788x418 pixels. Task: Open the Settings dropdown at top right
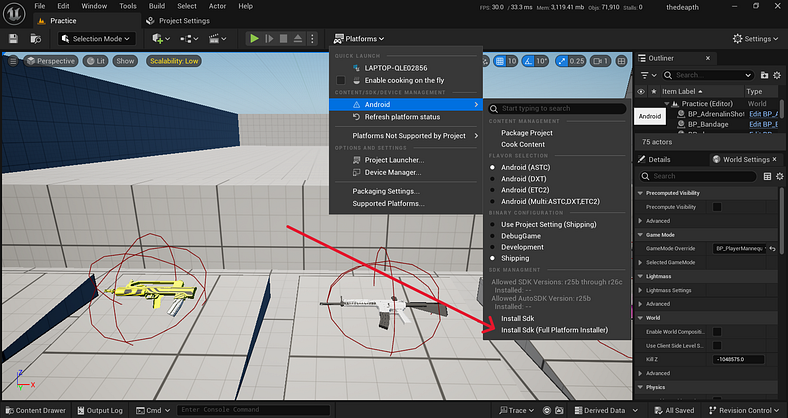[x=755, y=39]
